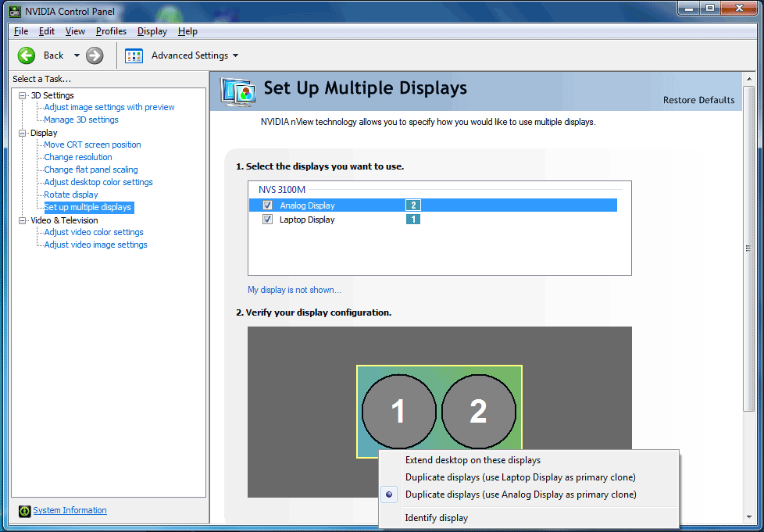
Task: Open Adjust image settings with preview
Action: [x=109, y=107]
